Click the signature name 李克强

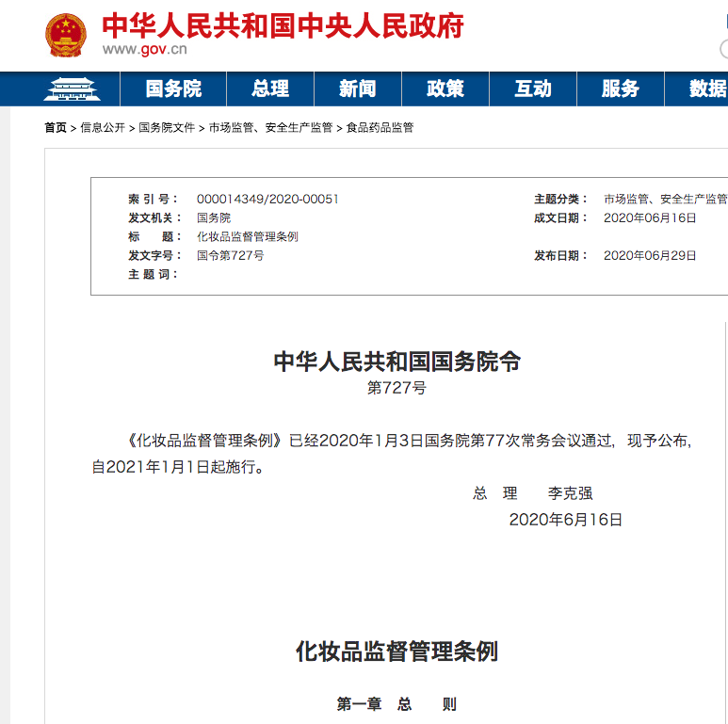[x=570, y=493]
